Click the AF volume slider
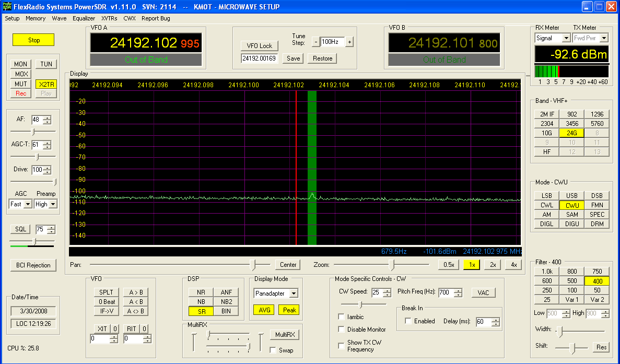 click(x=32, y=131)
